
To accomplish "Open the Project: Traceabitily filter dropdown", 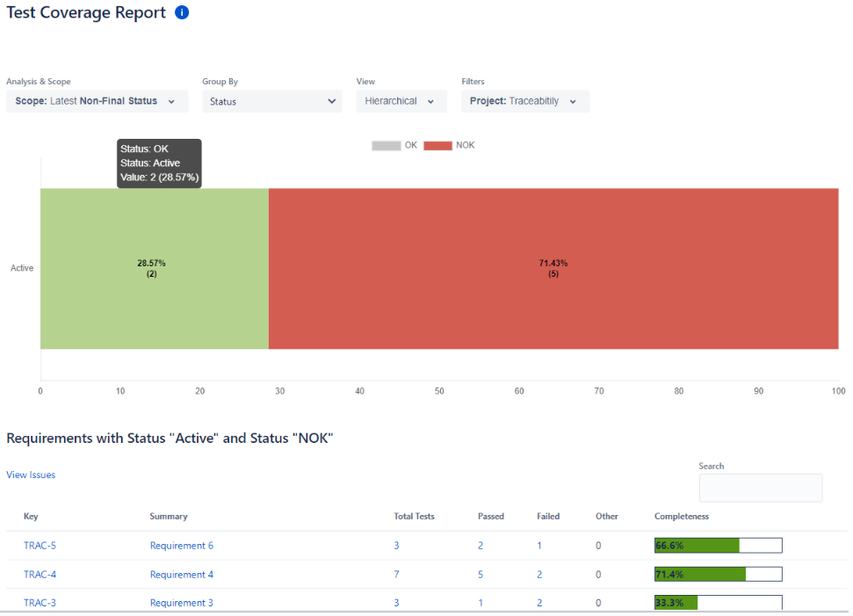I will 525,101.
